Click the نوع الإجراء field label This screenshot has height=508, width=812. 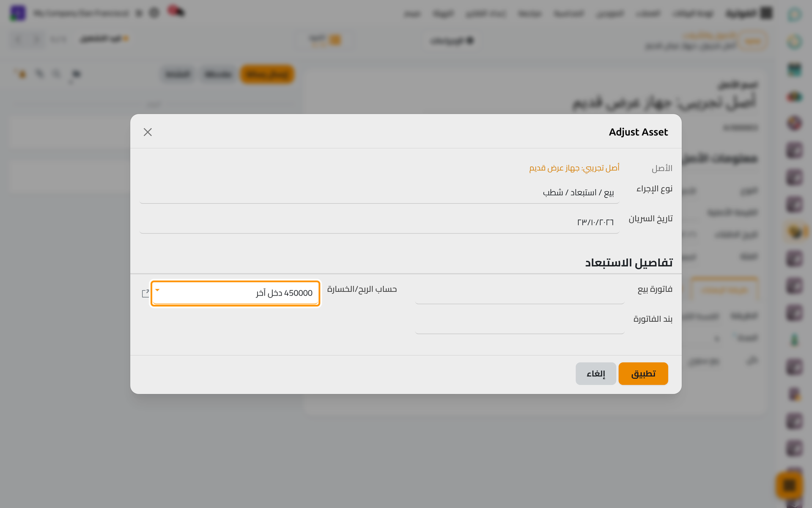point(654,189)
